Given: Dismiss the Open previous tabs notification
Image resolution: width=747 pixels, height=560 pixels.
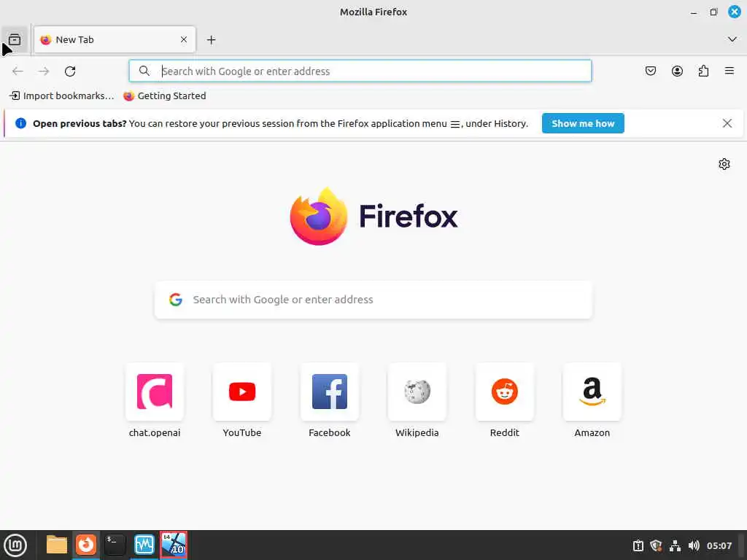Looking at the screenshot, I should 727,123.
